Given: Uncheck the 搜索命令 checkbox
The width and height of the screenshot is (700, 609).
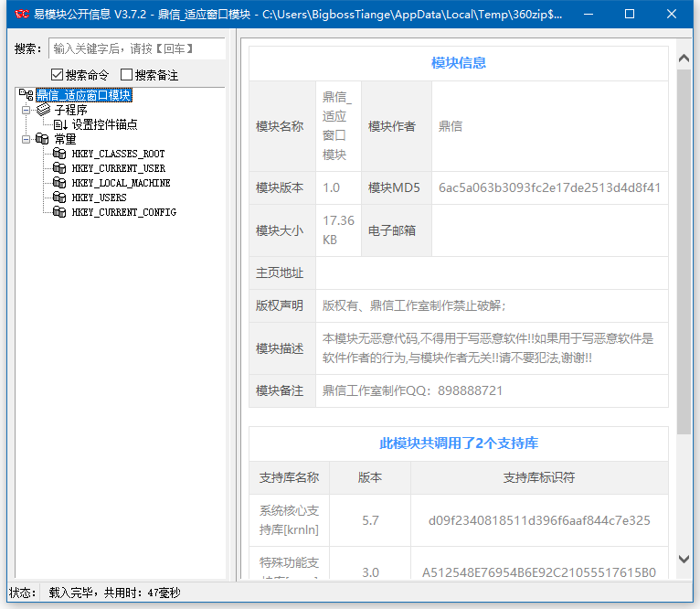Looking at the screenshot, I should tap(58, 75).
